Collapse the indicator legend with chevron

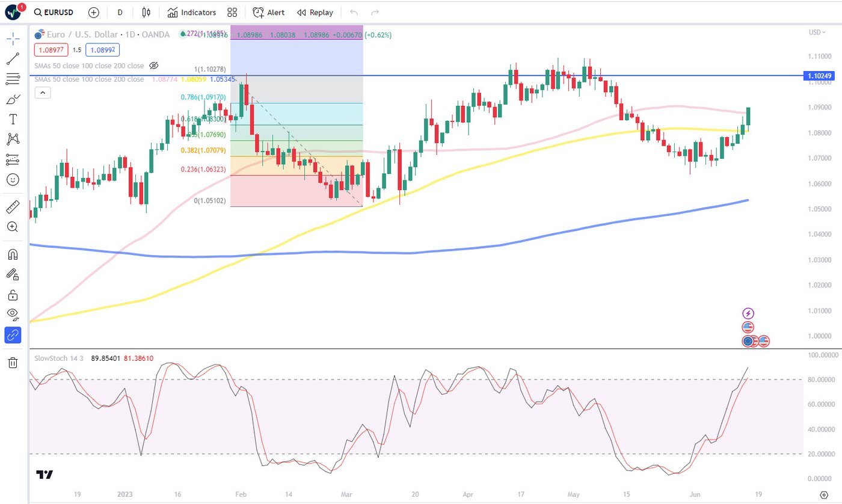(43, 93)
